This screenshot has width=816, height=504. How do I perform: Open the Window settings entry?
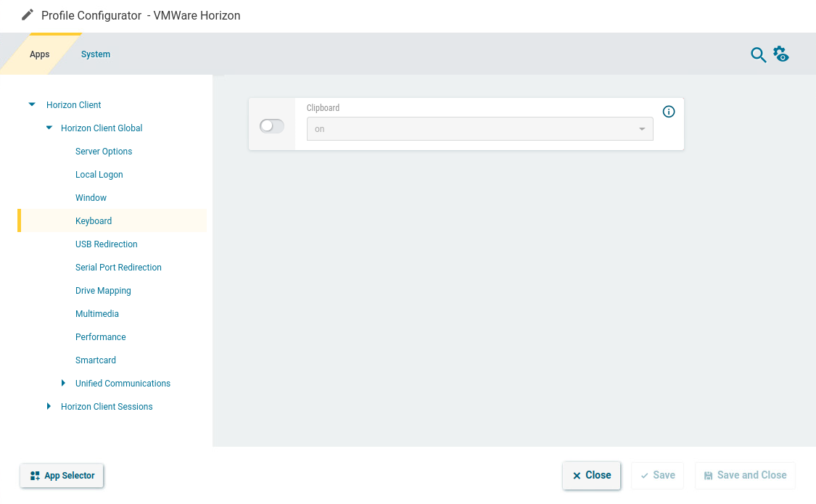click(x=91, y=198)
